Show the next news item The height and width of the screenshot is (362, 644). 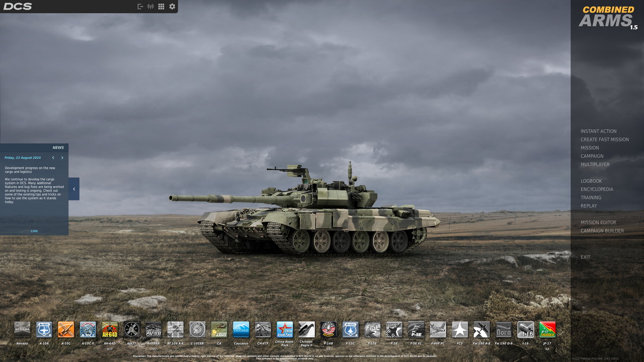click(x=62, y=158)
